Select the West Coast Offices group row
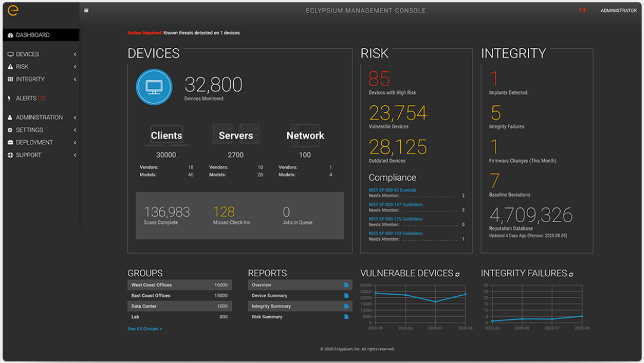The height and width of the screenshot is (363, 644). click(180, 285)
